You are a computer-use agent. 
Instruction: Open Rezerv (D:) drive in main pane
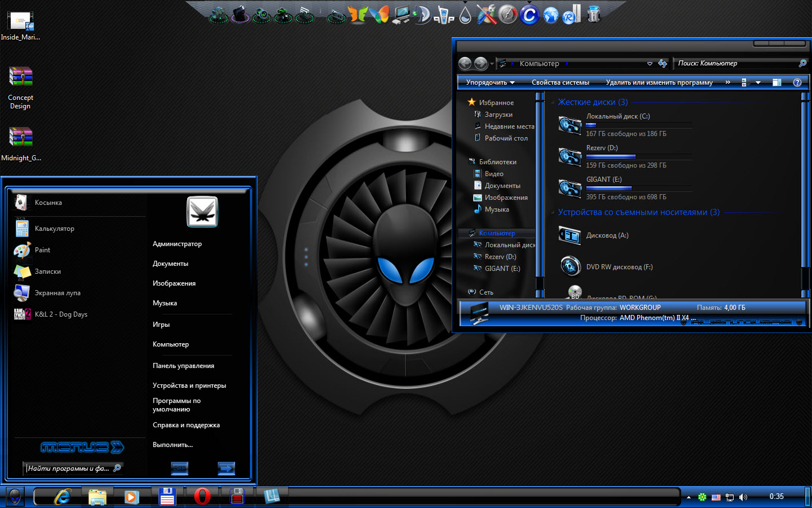(625, 156)
